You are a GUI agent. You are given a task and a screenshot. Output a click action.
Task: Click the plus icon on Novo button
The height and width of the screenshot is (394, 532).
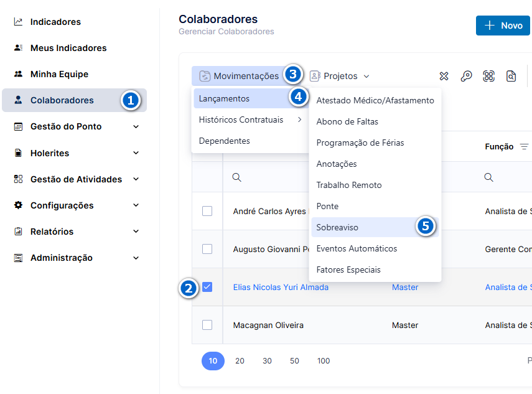489,26
